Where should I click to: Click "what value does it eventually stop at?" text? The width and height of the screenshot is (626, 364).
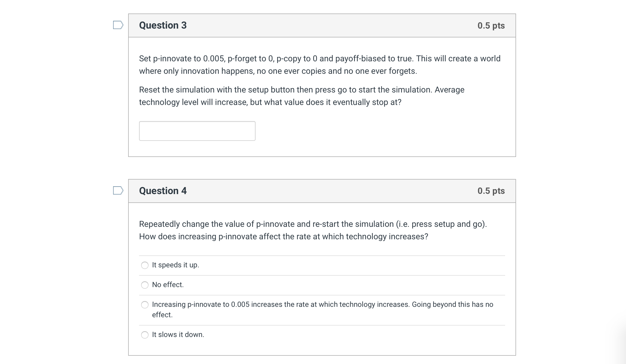[x=333, y=102]
